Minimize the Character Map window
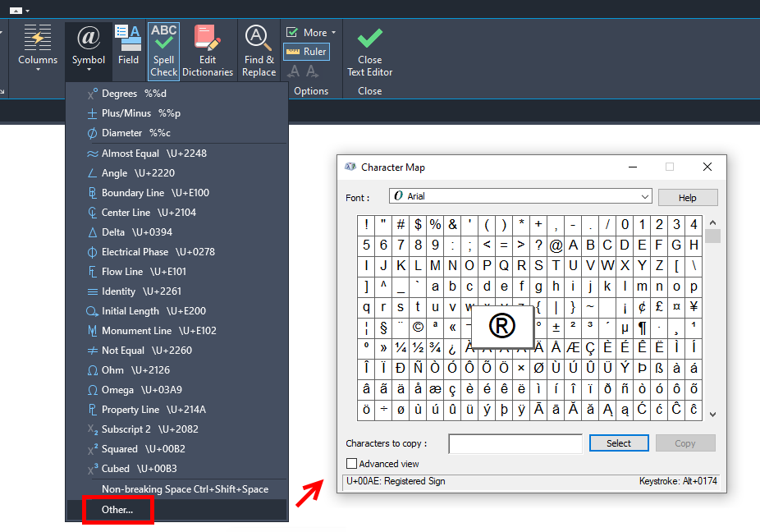Image resolution: width=760 pixels, height=532 pixels. click(633, 167)
